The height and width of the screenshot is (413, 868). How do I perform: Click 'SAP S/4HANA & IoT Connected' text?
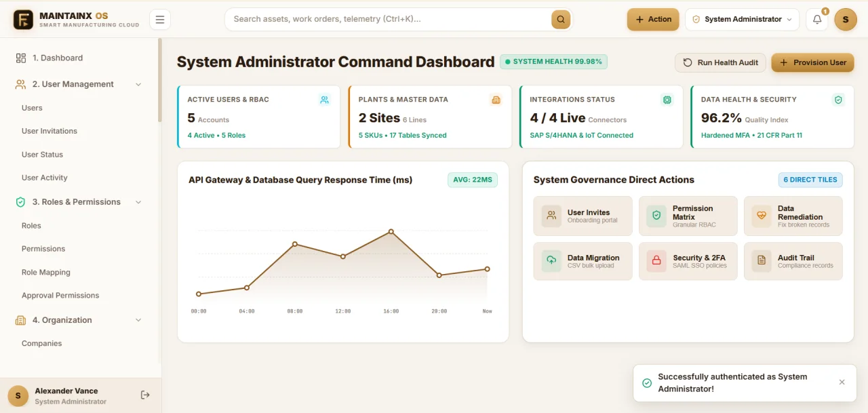(582, 136)
